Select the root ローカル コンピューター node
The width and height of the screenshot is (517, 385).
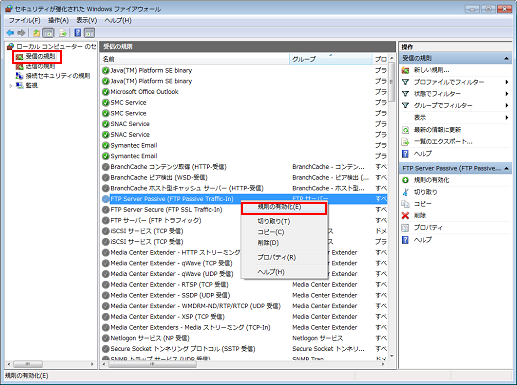tap(56, 46)
